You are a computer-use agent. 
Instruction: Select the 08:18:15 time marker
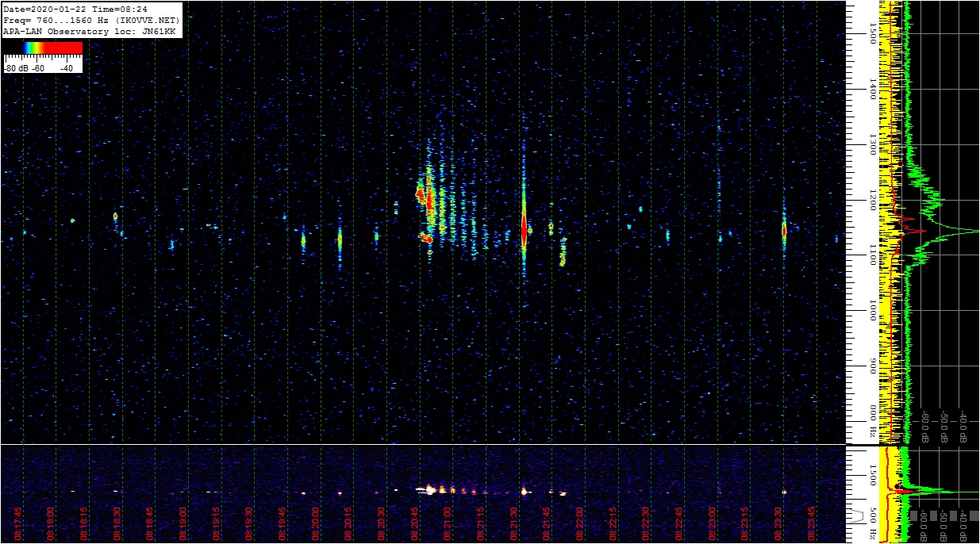[84, 523]
